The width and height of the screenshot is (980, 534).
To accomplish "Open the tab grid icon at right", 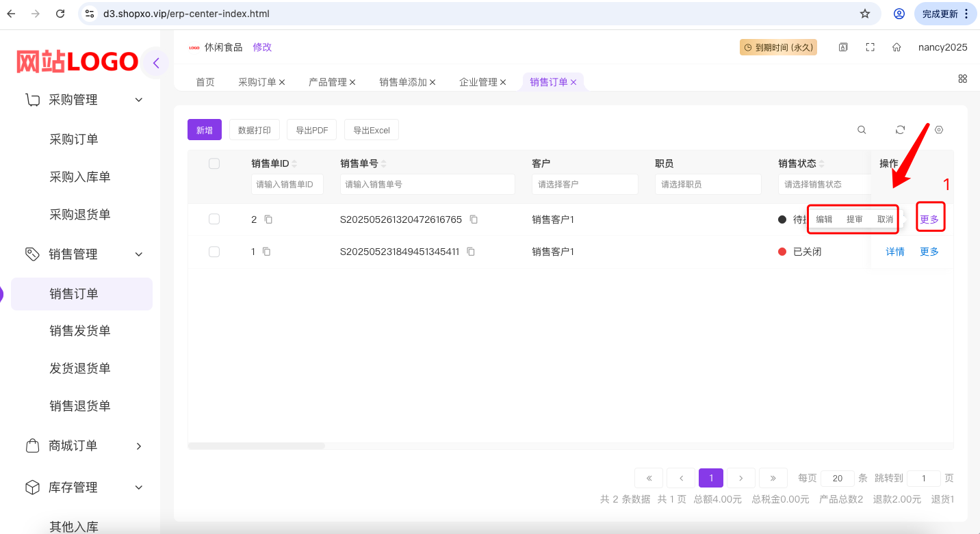I will click(x=962, y=79).
